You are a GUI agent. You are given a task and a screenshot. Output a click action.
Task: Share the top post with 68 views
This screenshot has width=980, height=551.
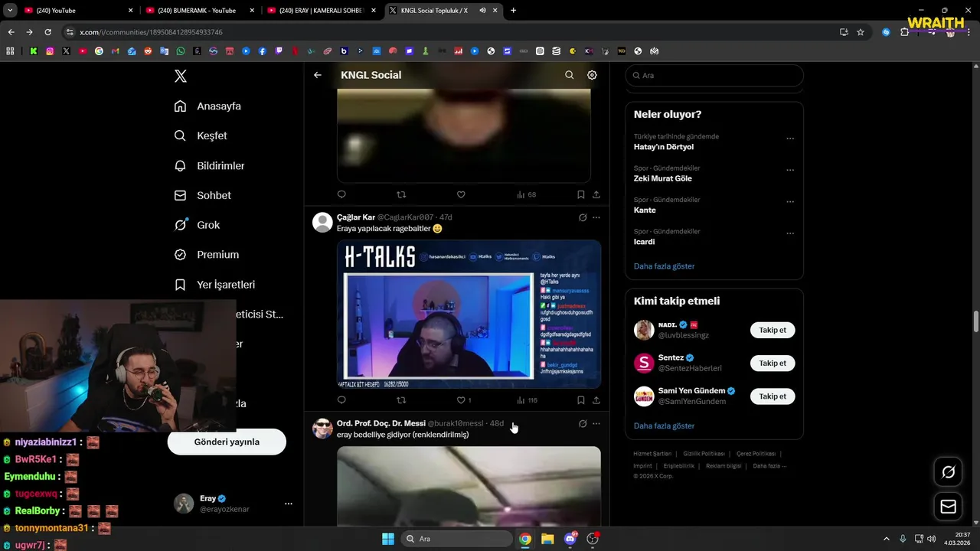pos(596,194)
